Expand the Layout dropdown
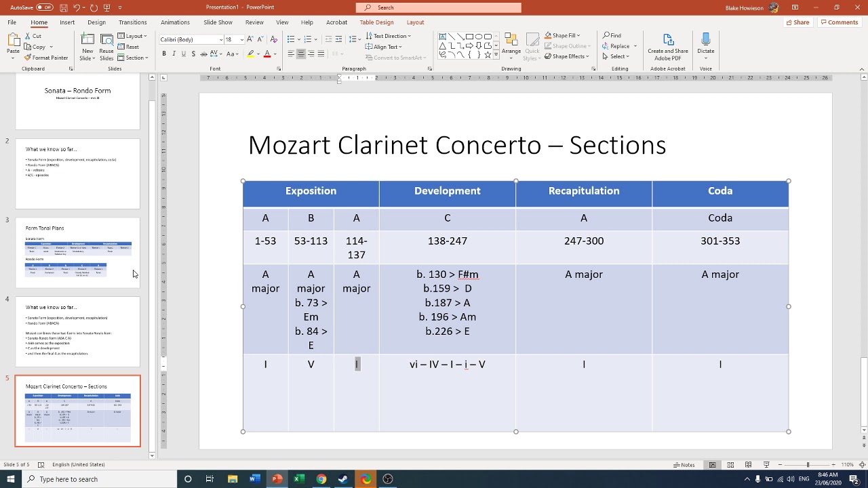 (133, 36)
